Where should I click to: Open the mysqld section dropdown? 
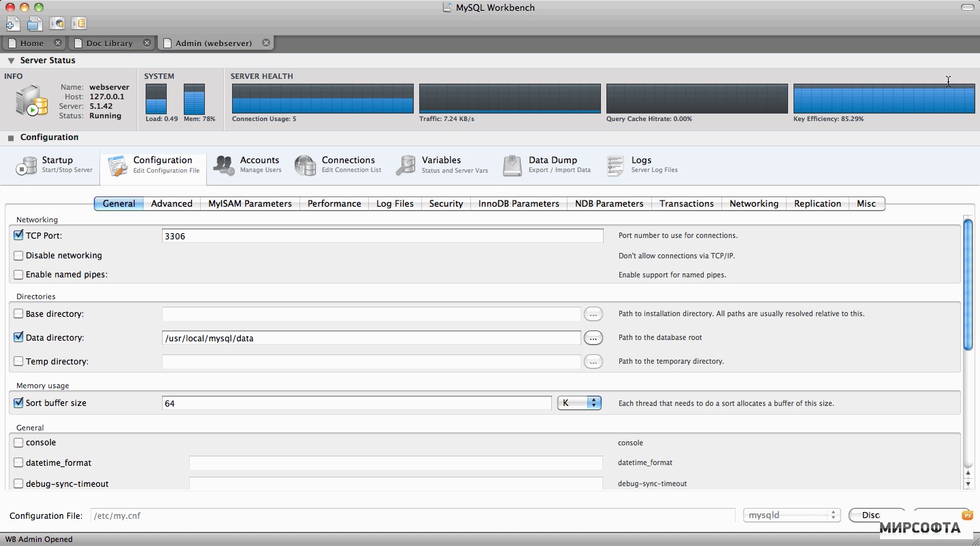[x=792, y=515]
